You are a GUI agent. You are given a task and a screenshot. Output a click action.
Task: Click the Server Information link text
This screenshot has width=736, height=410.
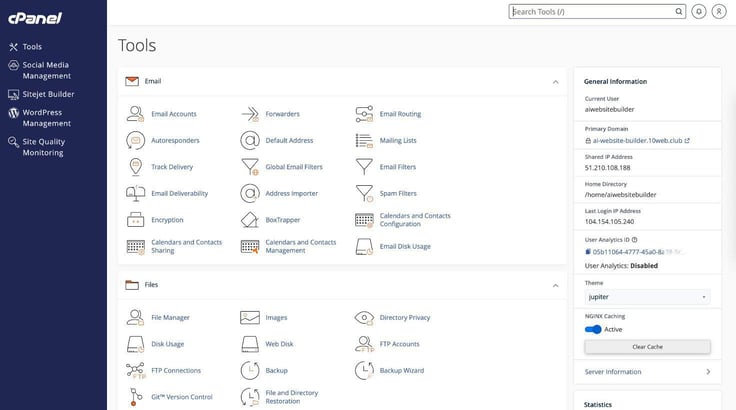click(x=613, y=371)
